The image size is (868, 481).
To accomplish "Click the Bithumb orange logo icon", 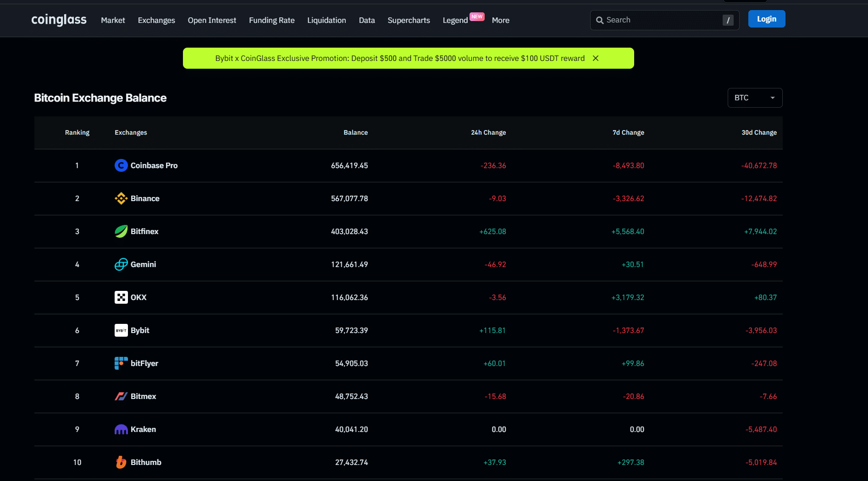I will pyautogui.click(x=121, y=462).
